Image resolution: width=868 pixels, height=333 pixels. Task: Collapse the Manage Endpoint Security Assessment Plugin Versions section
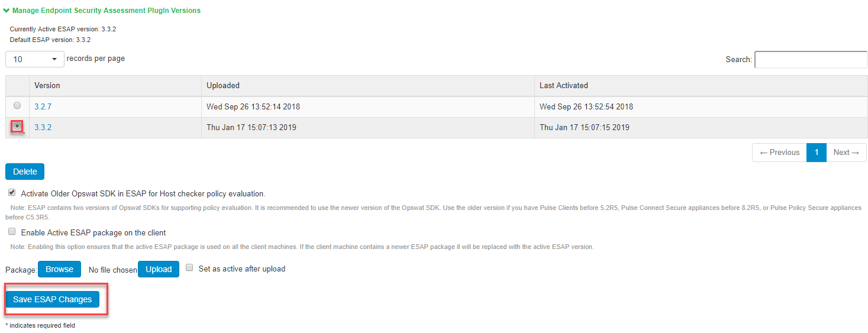(102, 11)
